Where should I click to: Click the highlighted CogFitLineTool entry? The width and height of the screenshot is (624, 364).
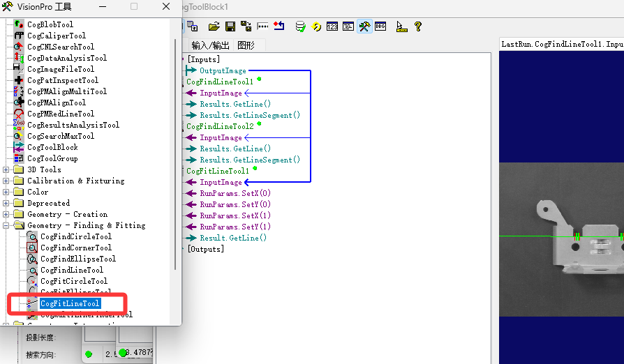(x=70, y=303)
